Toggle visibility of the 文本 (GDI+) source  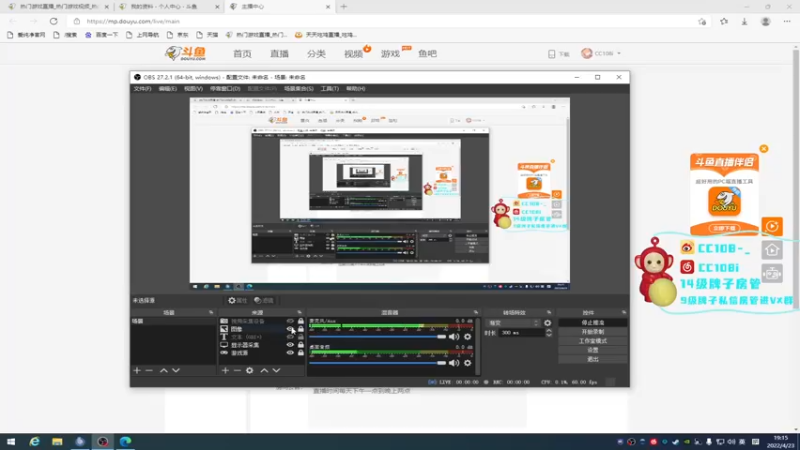(290, 337)
